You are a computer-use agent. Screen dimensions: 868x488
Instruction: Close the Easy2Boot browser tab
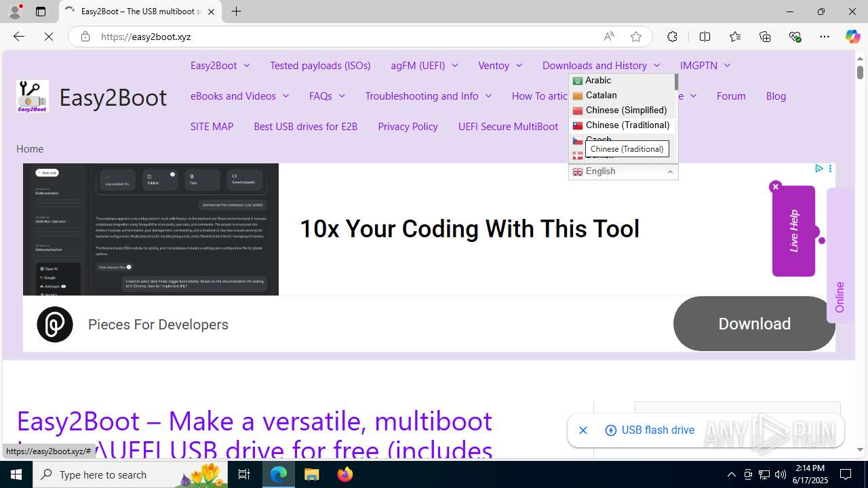click(212, 12)
